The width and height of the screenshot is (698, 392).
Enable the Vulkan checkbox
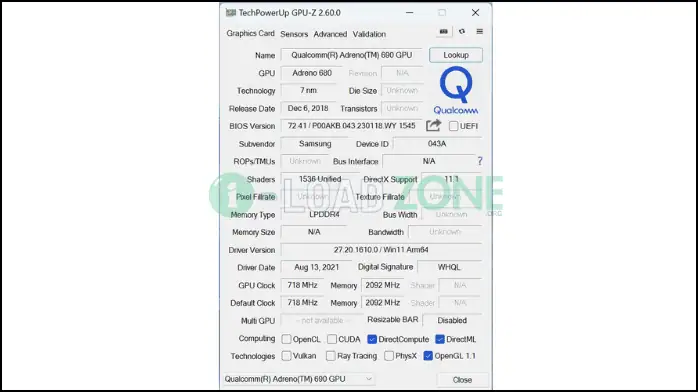coord(286,356)
